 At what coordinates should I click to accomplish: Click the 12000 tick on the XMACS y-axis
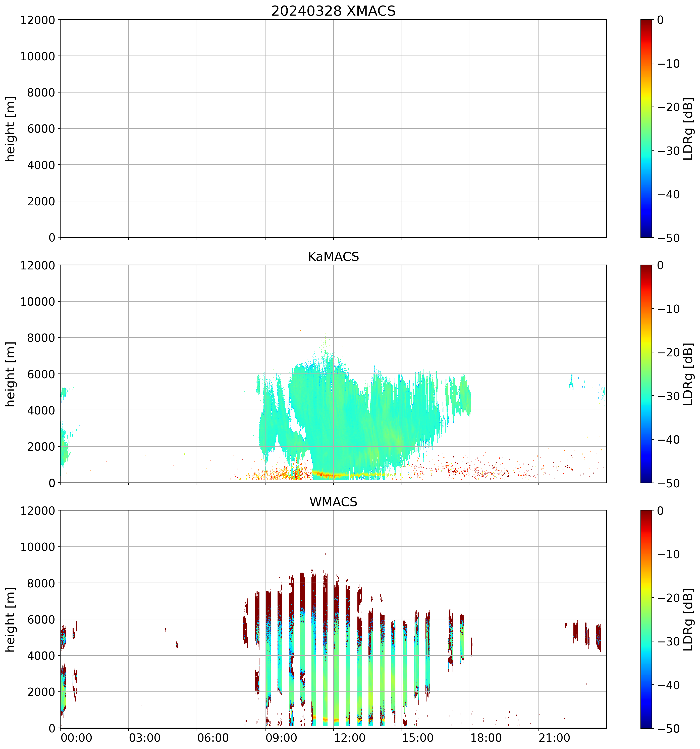[x=38, y=20]
